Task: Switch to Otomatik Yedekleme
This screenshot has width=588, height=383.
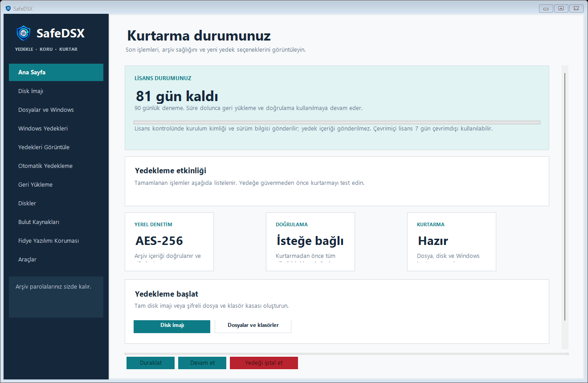Action: click(56, 166)
